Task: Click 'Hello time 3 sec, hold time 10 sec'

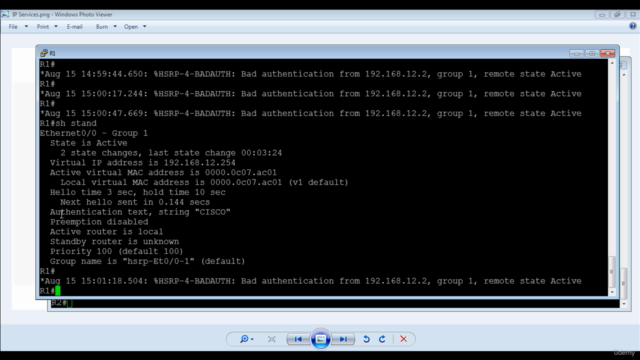Action: (138, 192)
